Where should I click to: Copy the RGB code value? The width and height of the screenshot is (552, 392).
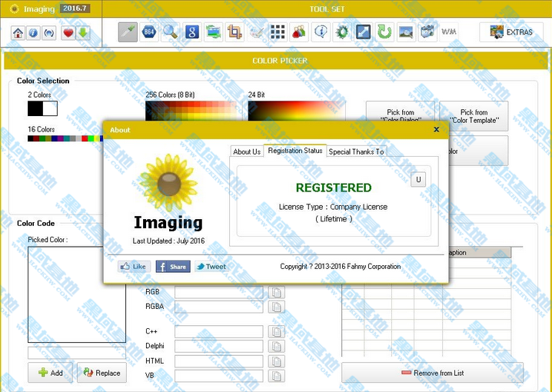point(276,292)
